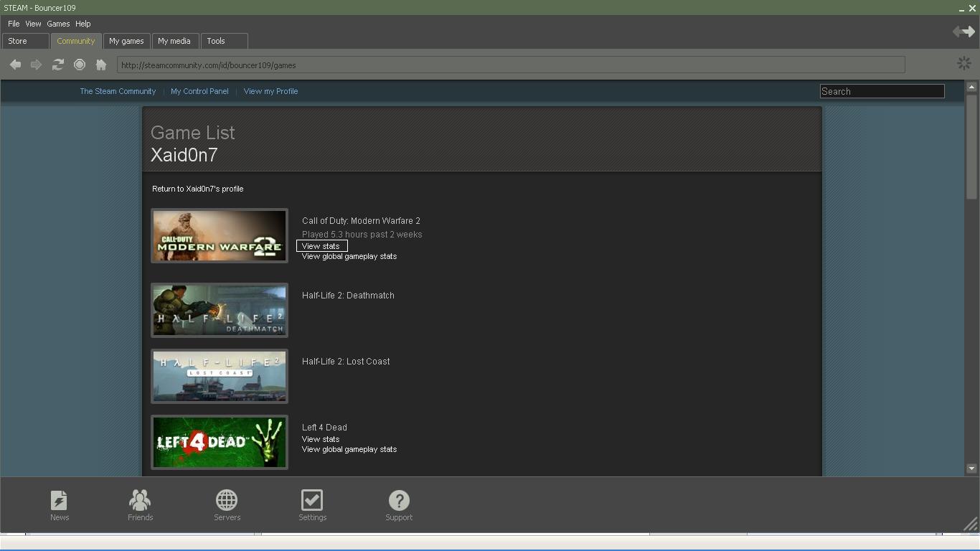Go back with the browser back arrow
The width and height of the screenshot is (980, 551).
click(x=15, y=65)
